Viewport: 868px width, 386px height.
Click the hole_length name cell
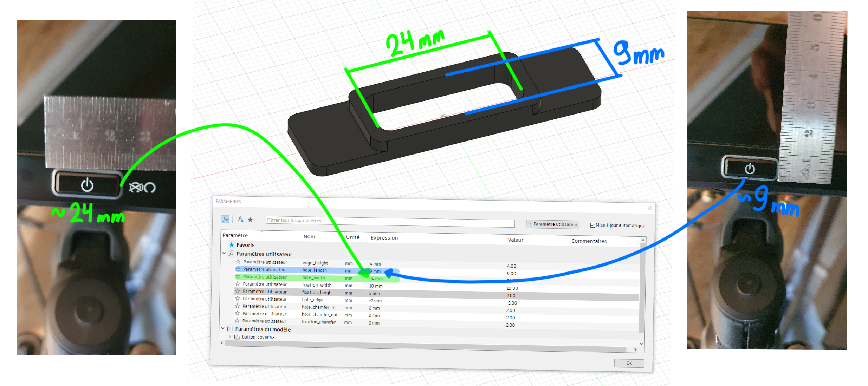point(315,270)
